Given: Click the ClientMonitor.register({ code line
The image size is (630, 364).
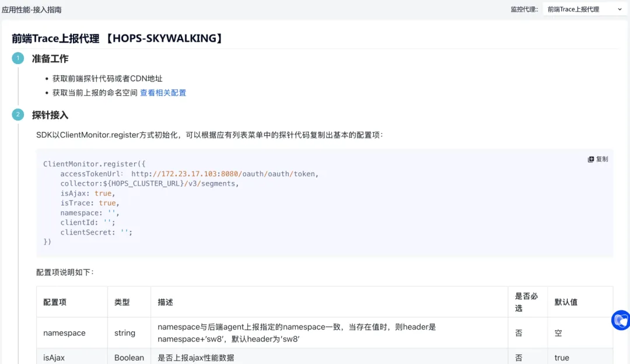Looking at the screenshot, I should pyautogui.click(x=94, y=164).
